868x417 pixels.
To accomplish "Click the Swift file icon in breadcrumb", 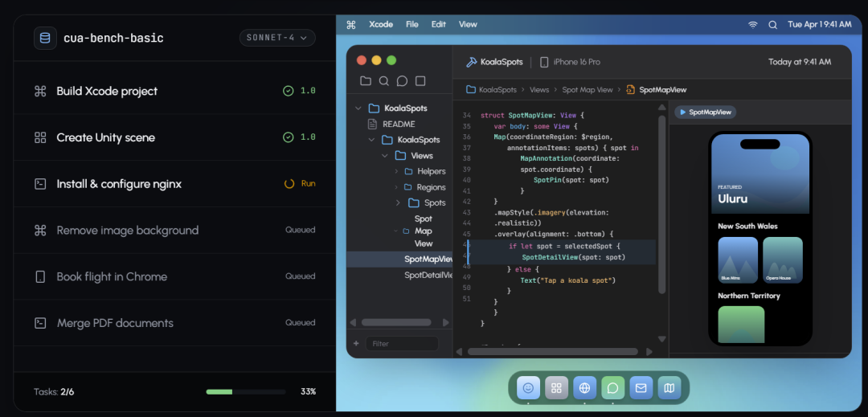I will [631, 90].
